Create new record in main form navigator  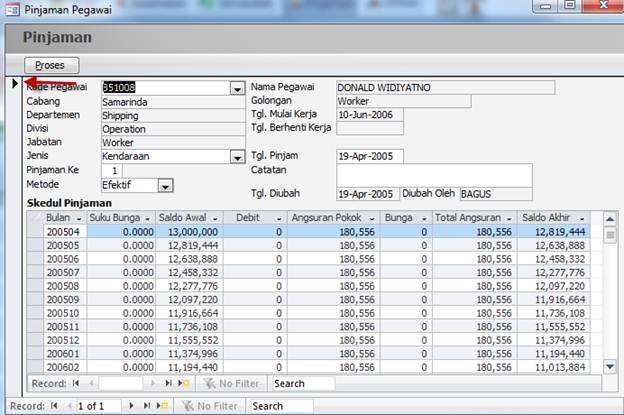162,406
